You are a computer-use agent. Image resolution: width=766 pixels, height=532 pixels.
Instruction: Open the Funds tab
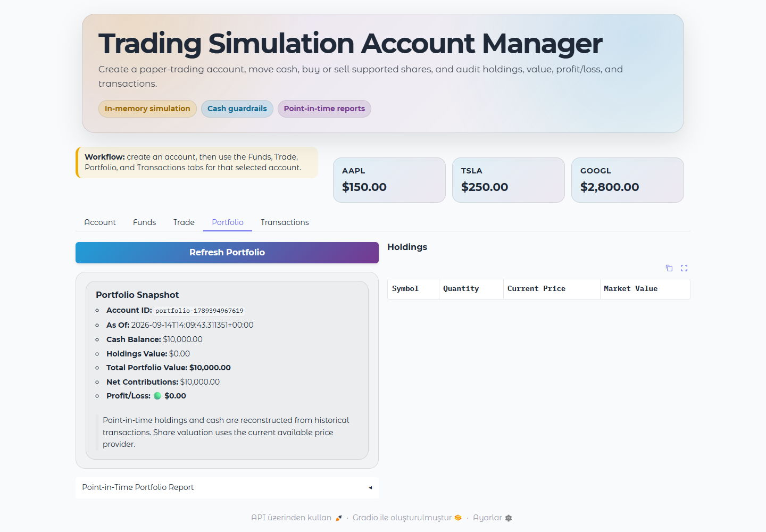144,222
